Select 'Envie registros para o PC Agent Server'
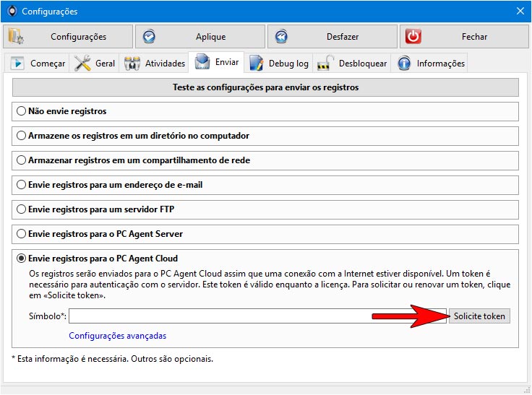Screen dimensions: 532x395 click(21, 234)
